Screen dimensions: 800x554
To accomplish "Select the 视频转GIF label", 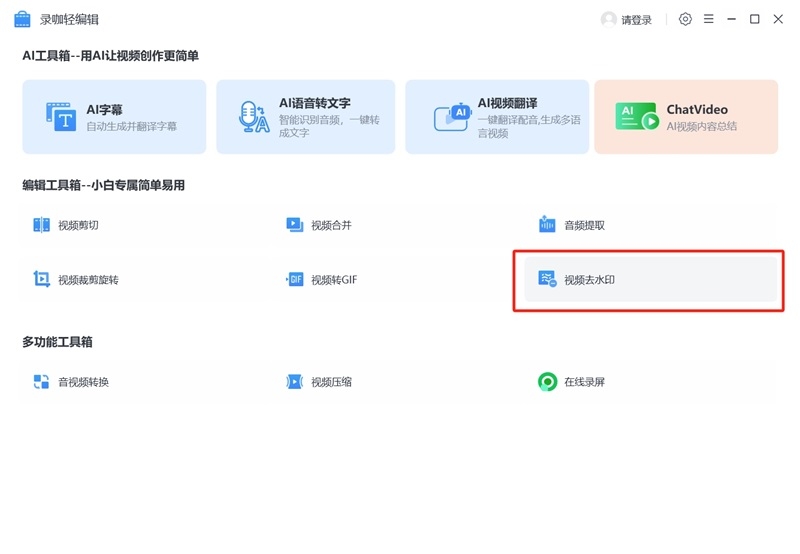I will (x=334, y=280).
